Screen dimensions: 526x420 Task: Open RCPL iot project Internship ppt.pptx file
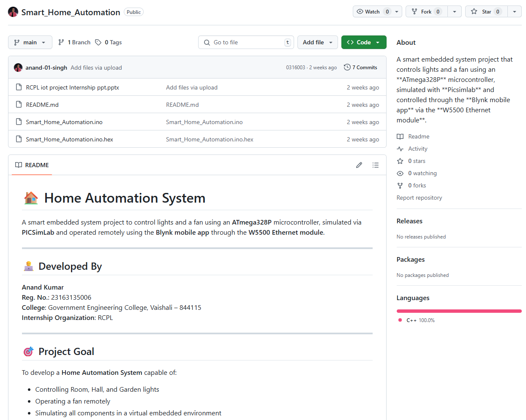click(73, 87)
